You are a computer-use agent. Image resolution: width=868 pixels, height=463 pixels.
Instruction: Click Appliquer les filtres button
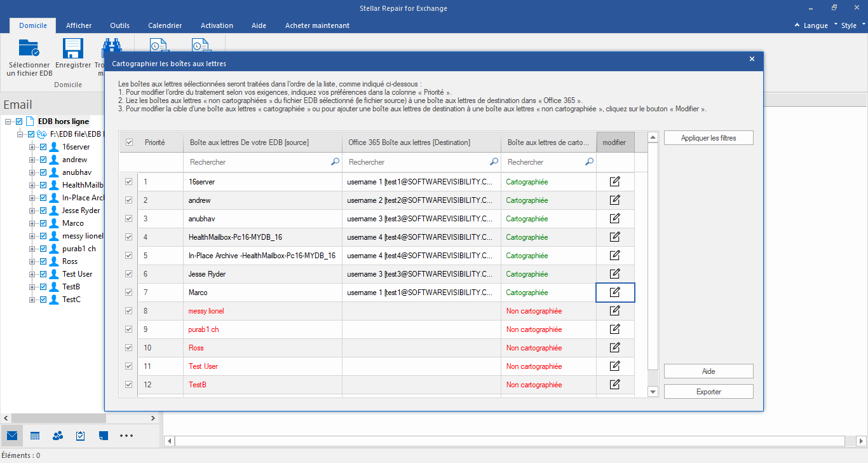tap(709, 138)
